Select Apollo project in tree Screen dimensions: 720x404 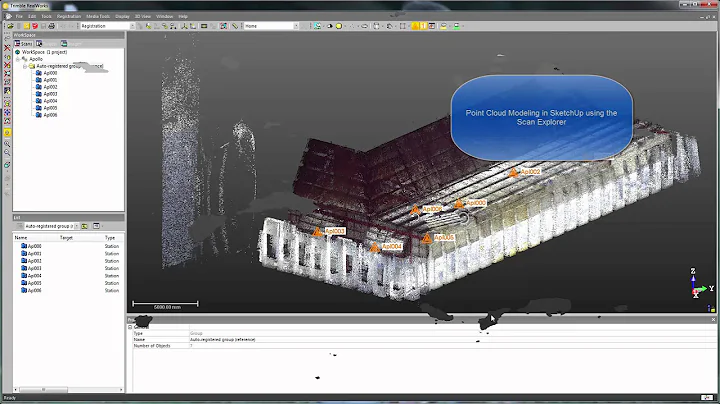click(36, 59)
